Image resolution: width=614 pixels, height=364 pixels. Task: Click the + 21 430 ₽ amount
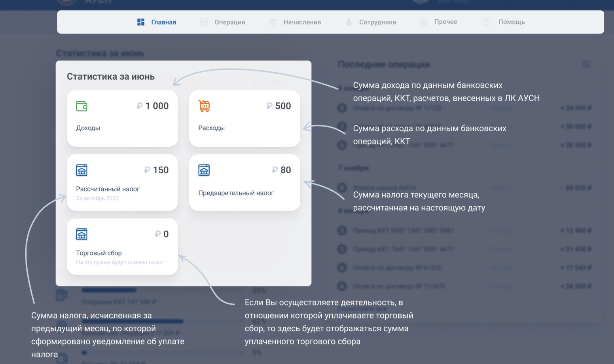click(576, 249)
